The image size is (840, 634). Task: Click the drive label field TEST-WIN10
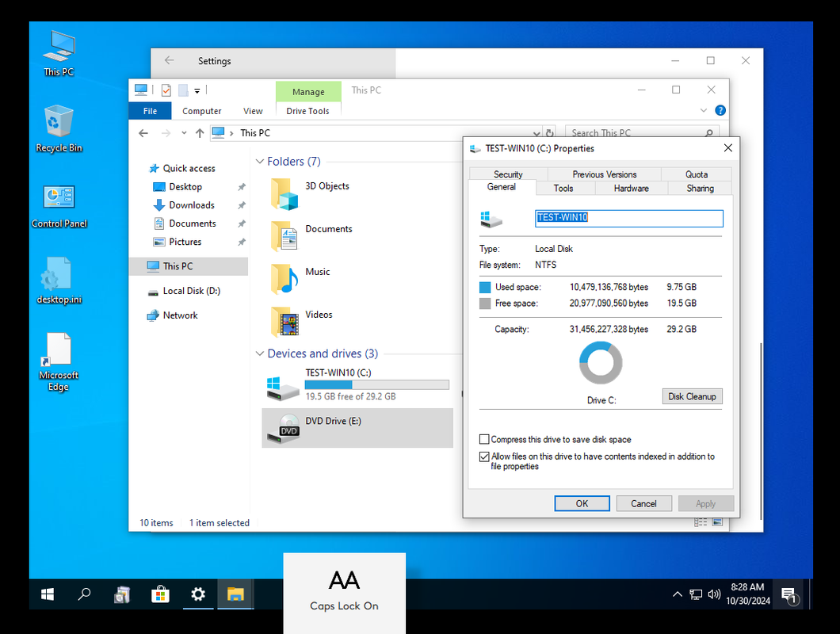click(628, 218)
